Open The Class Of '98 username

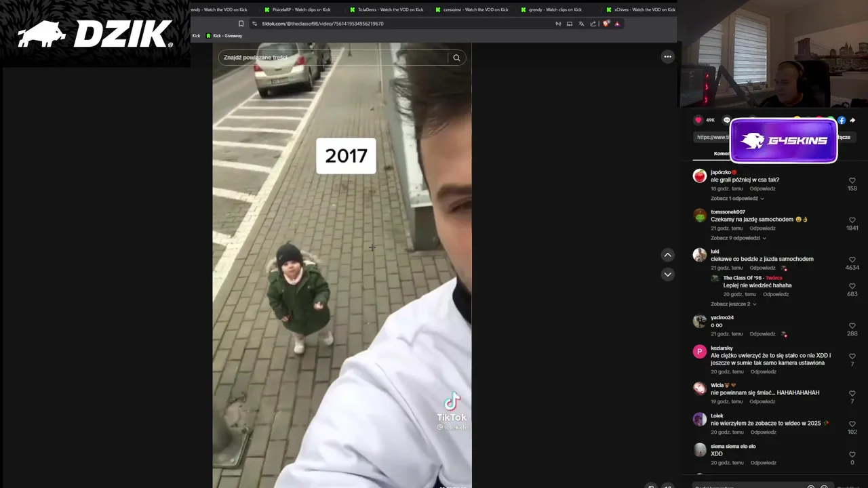pyautogui.click(x=743, y=278)
